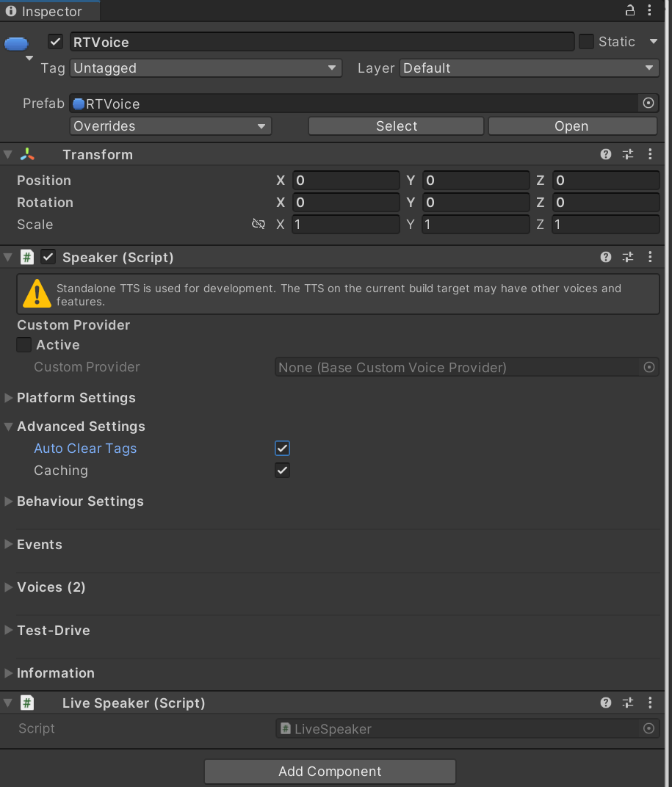Open the Layer dropdown showing Default
This screenshot has width=672, height=787.
coord(529,68)
